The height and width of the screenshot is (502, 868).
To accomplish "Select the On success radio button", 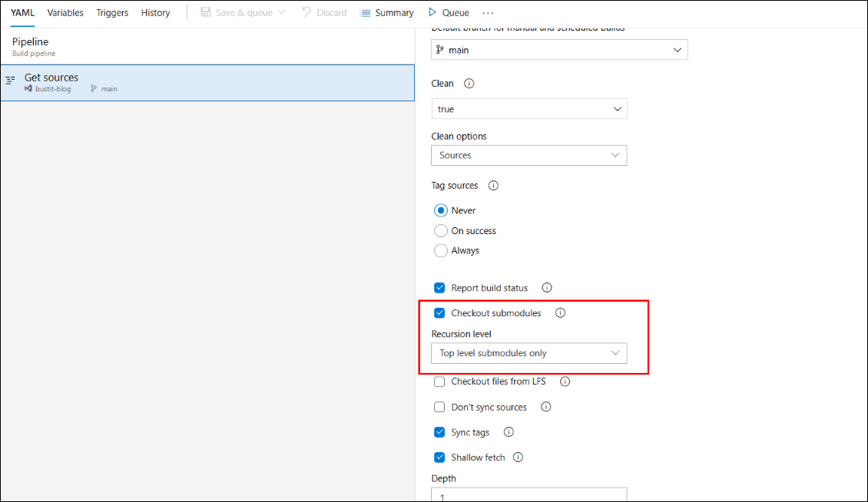I will point(441,231).
